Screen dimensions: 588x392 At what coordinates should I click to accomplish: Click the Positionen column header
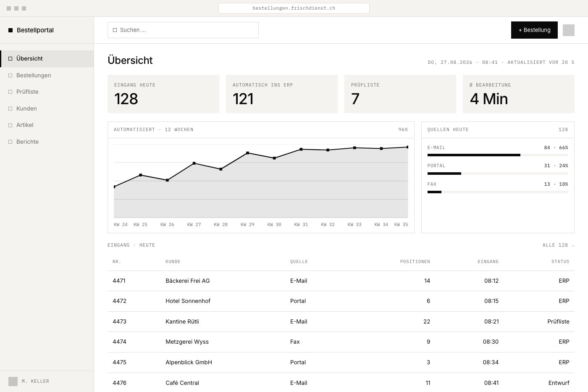coord(415,262)
